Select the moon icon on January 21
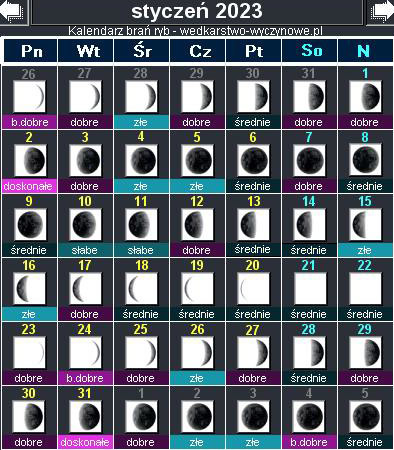 click(x=310, y=288)
